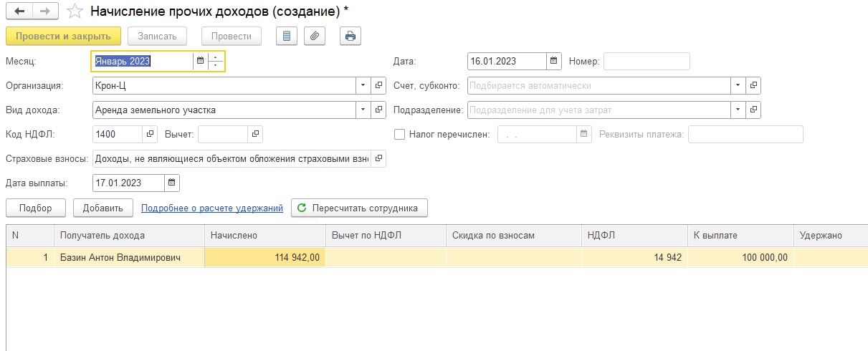Click the Пересчитать сотрудника button
Screen dimensions: 868x351
coord(359,208)
